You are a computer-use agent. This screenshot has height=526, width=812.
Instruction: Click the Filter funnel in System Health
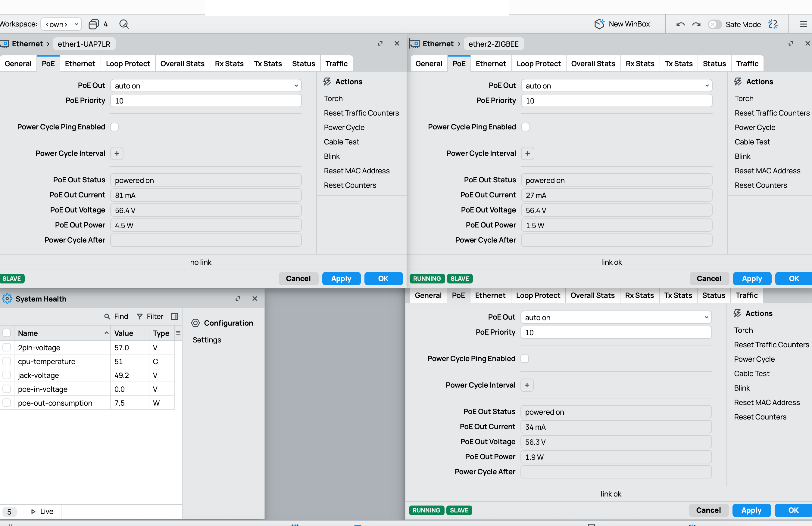(x=139, y=316)
